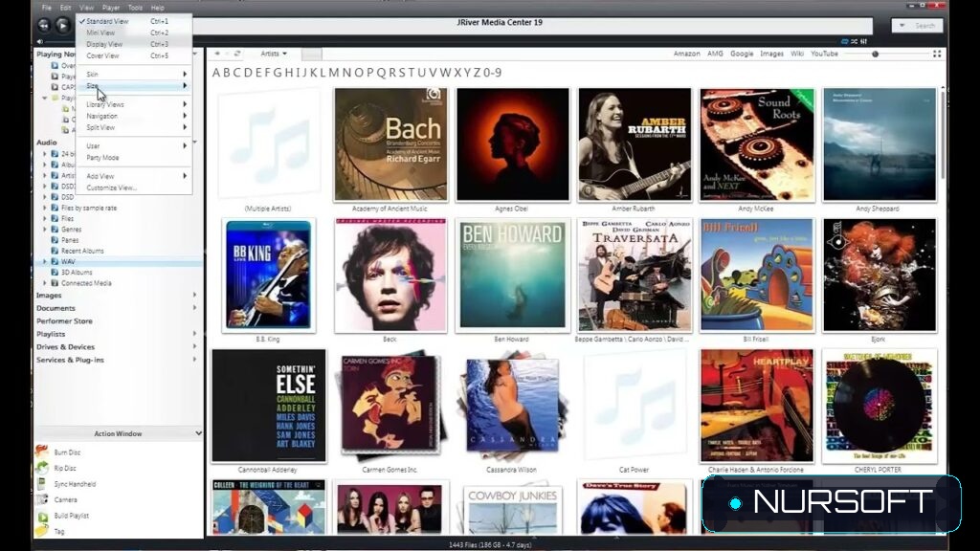980x551 pixels.
Task: Open the YouTube link
Action: tap(824, 54)
